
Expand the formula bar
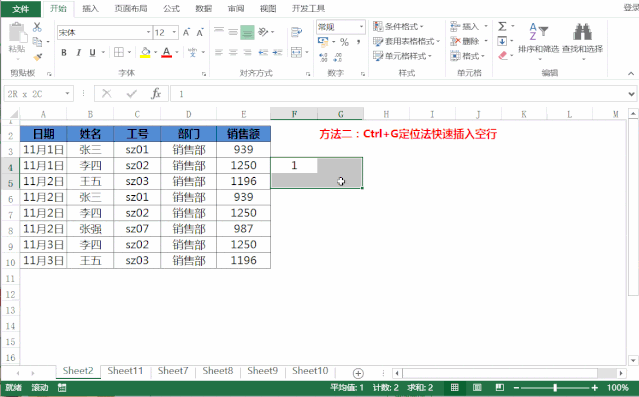pos(631,94)
